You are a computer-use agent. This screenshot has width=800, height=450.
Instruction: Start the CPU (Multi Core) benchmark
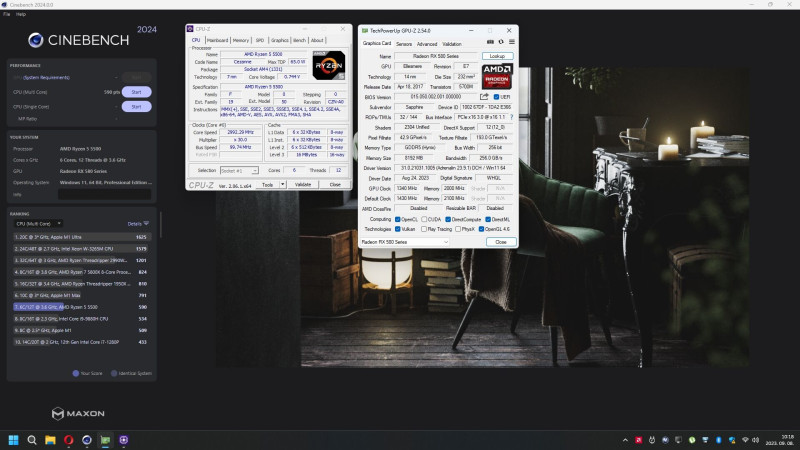point(136,92)
